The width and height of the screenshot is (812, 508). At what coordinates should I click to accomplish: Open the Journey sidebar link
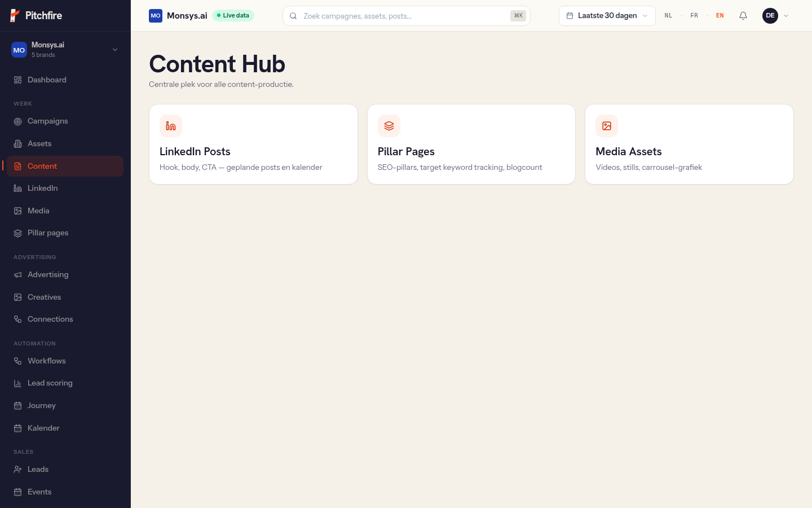(x=65, y=406)
